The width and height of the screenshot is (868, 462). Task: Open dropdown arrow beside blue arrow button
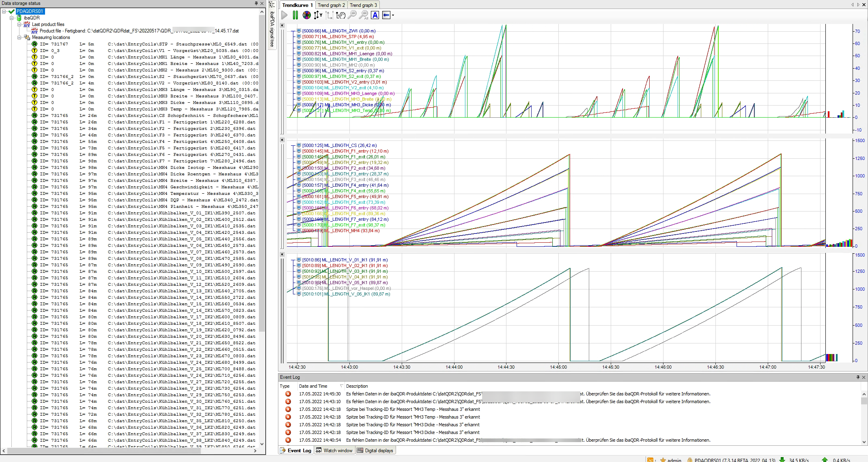393,15
